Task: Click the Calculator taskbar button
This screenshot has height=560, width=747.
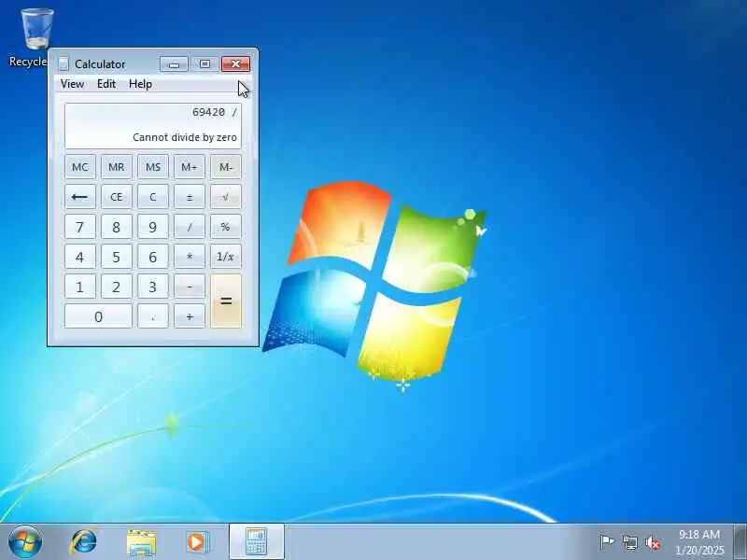Action: (257, 542)
